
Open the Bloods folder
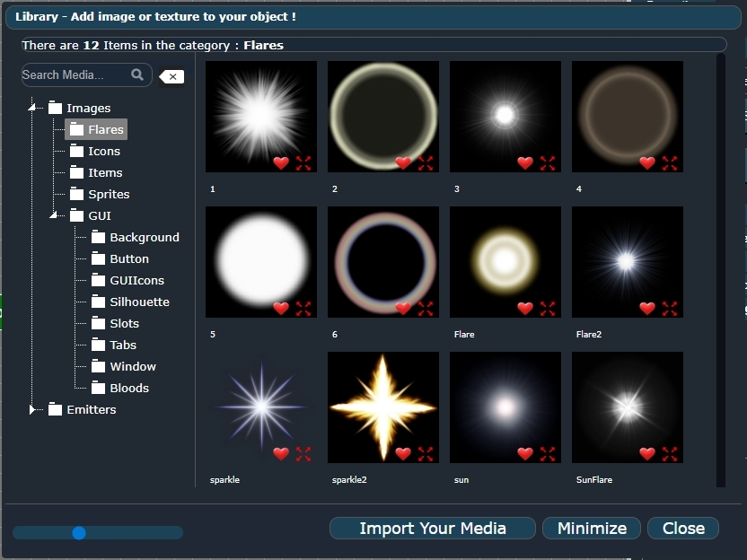120,388
